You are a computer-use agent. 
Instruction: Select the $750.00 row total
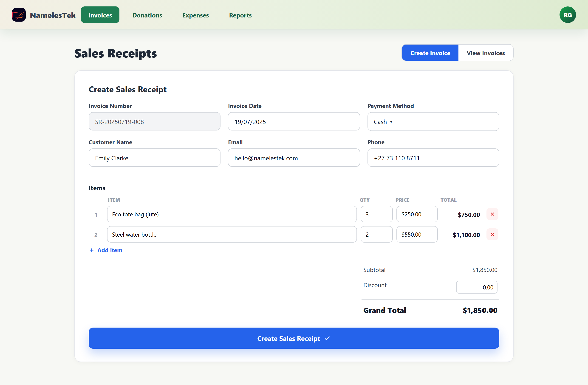(x=469, y=215)
